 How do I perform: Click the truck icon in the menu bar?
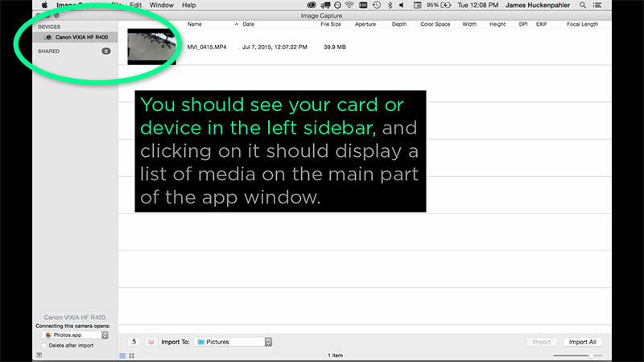326,5
